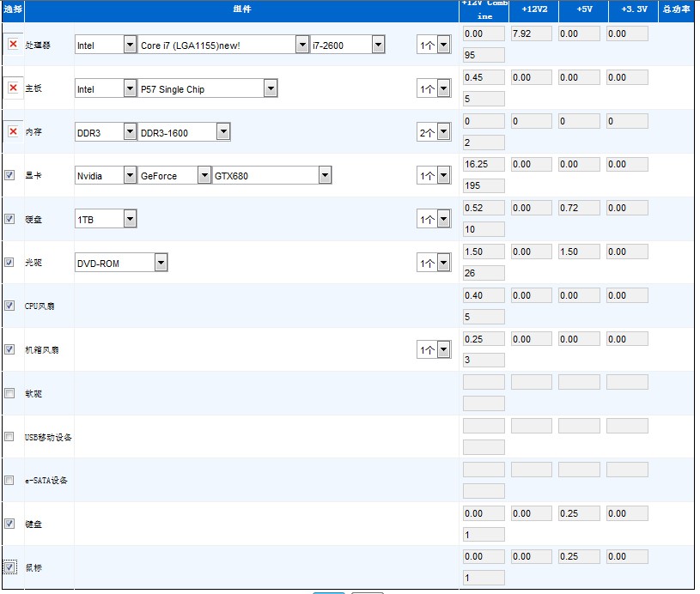Expand the GeForce series dropdown
The height and width of the screenshot is (594, 700).
click(x=174, y=175)
